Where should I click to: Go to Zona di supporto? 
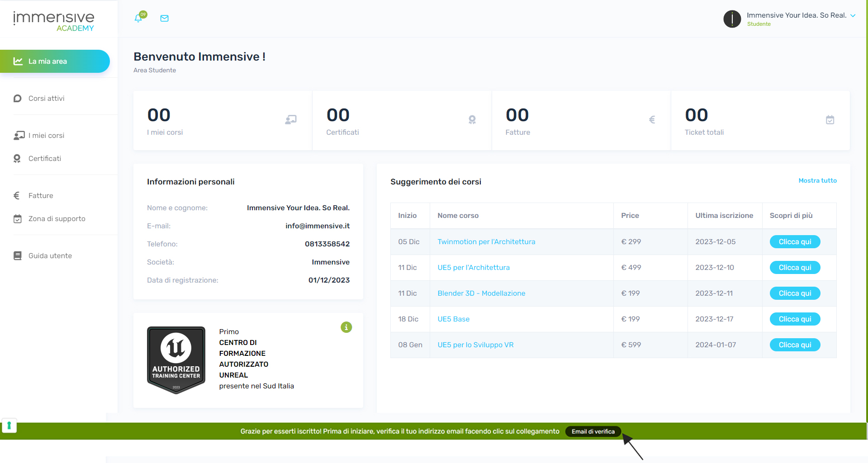(57, 219)
